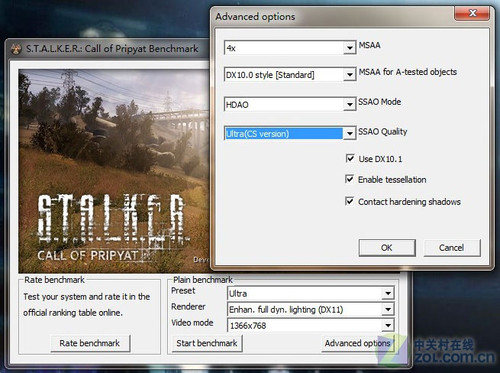Toggle the Use DX10.1 checkbox

pyautogui.click(x=350, y=158)
